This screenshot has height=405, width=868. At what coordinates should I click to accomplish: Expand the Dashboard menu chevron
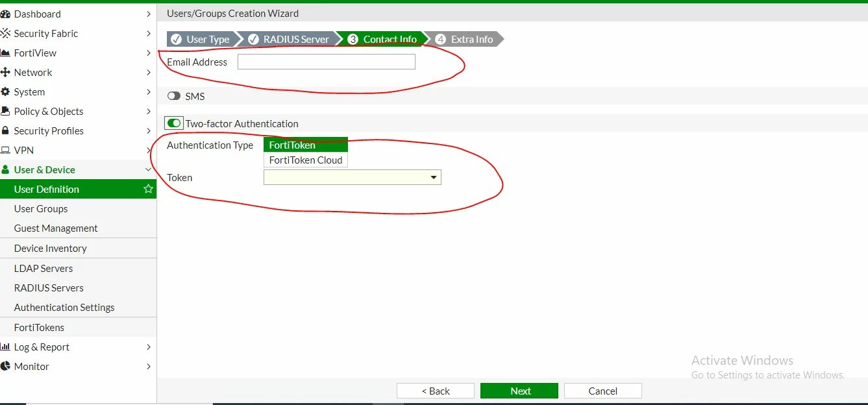pos(149,14)
